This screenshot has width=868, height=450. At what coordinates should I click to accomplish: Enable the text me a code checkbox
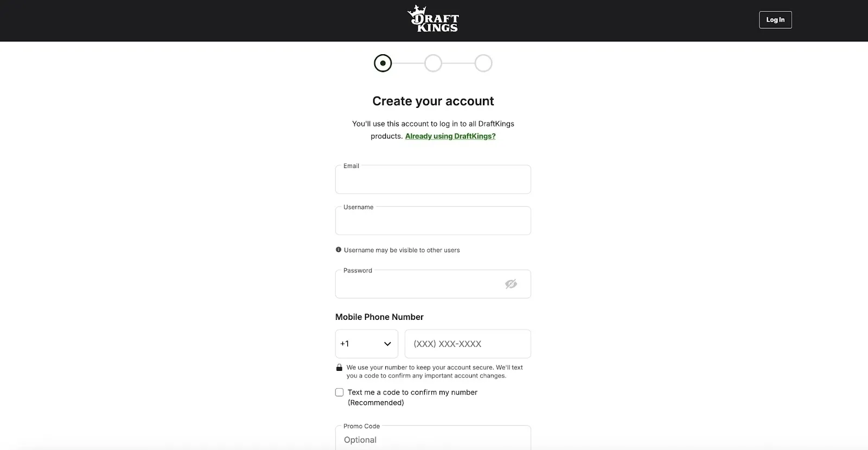click(340, 393)
